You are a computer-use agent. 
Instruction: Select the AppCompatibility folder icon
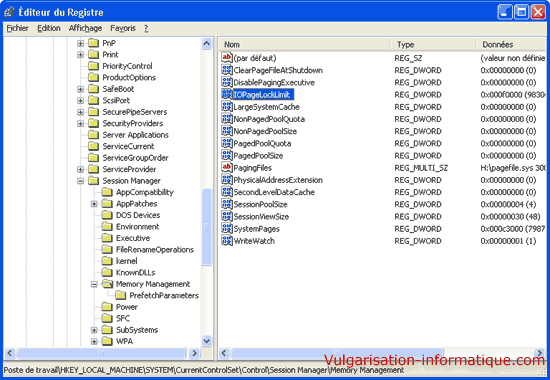[107, 192]
